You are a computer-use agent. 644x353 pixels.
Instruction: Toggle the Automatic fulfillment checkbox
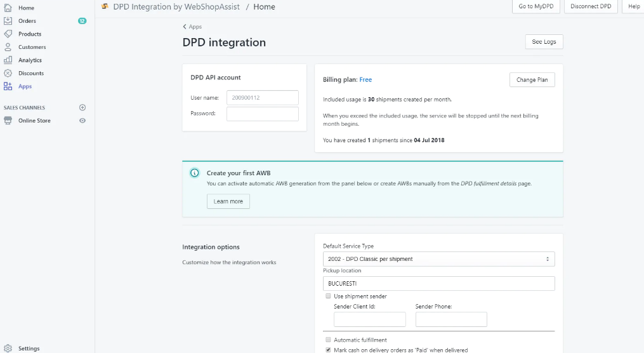[x=328, y=340]
